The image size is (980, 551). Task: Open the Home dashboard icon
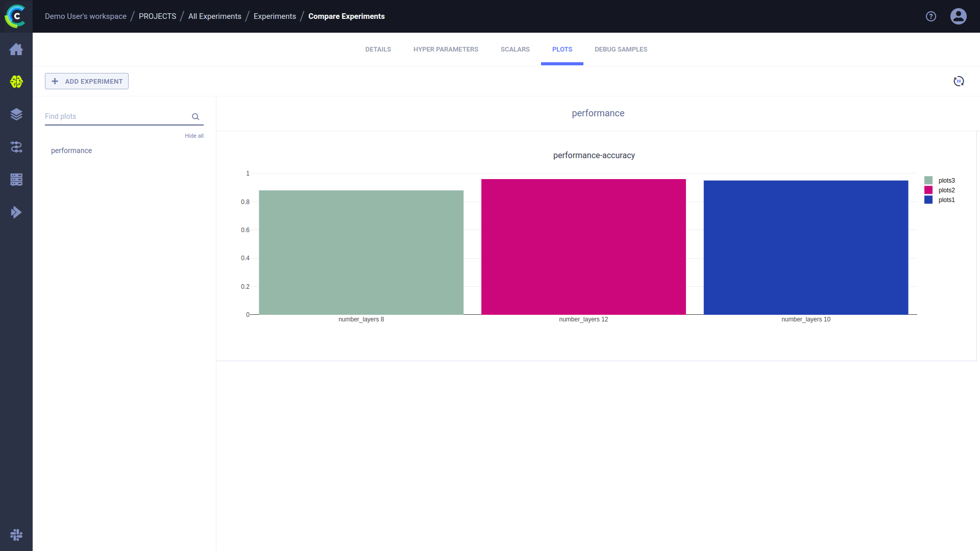click(16, 49)
